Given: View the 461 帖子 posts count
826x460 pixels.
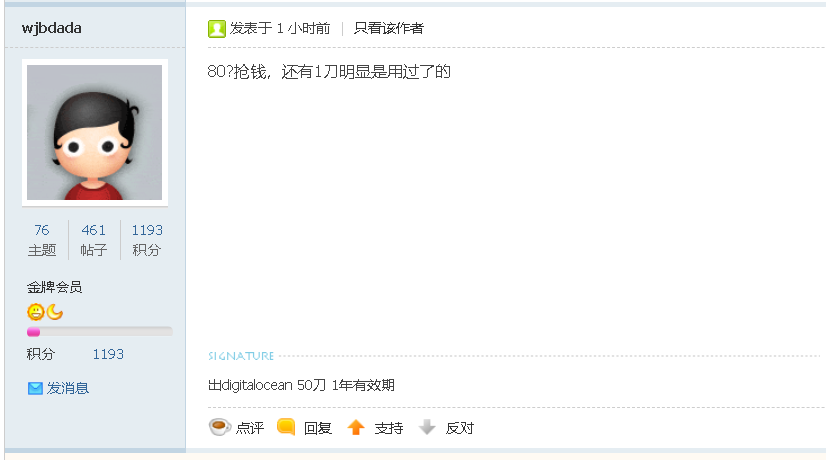Looking at the screenshot, I should (x=94, y=240).
